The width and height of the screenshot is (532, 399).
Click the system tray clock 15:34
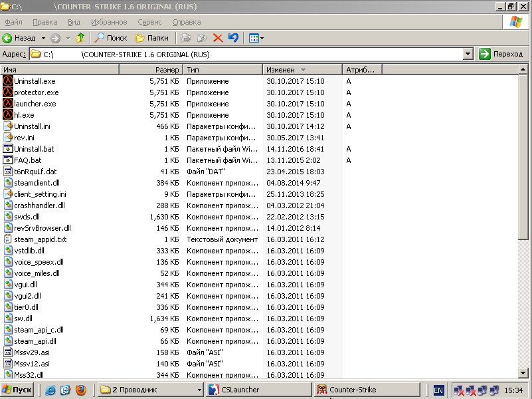513,390
